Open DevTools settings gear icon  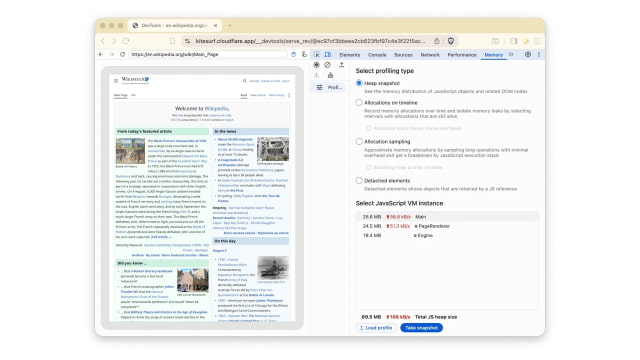[x=528, y=54]
